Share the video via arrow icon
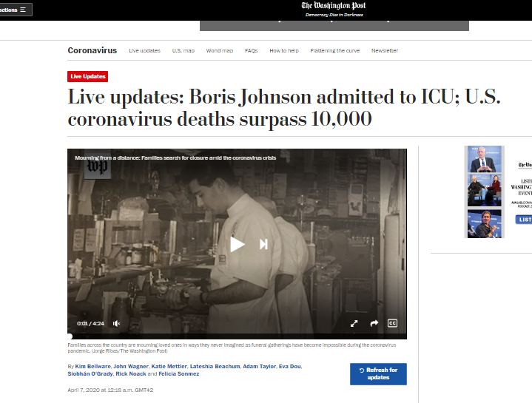 374,323
